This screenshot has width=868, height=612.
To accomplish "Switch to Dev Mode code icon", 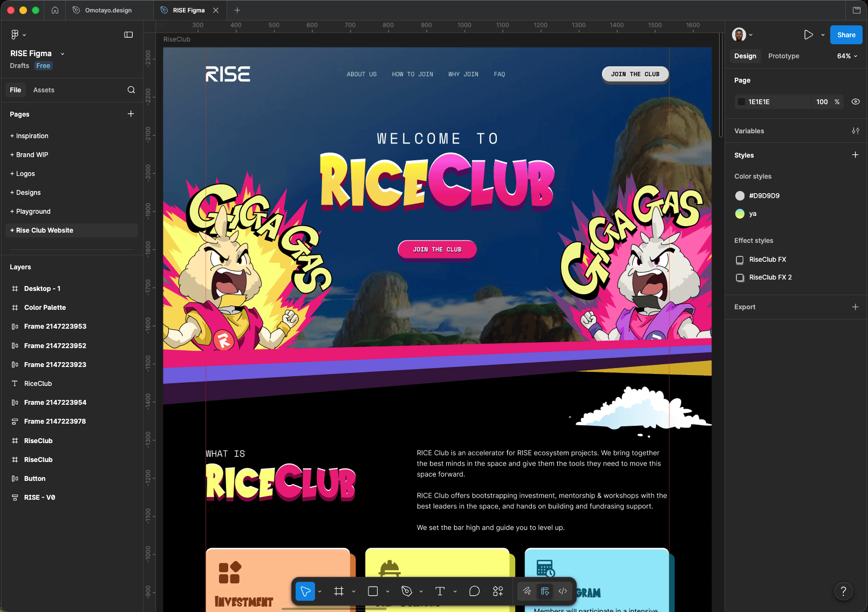I will [563, 591].
